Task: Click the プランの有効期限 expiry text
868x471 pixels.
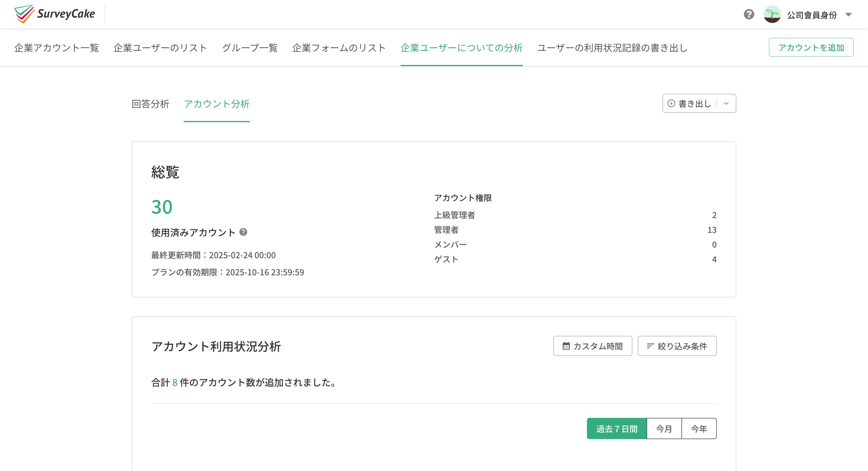Action: [x=227, y=272]
